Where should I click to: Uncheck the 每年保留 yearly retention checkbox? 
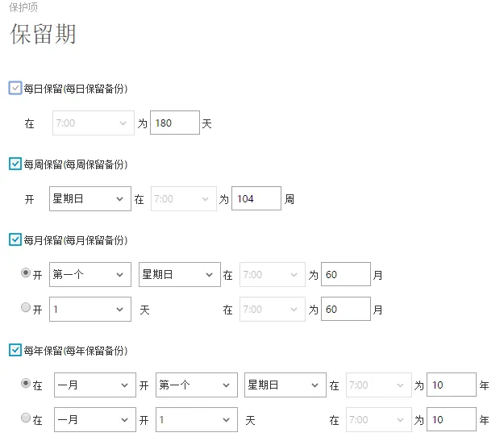(15, 351)
